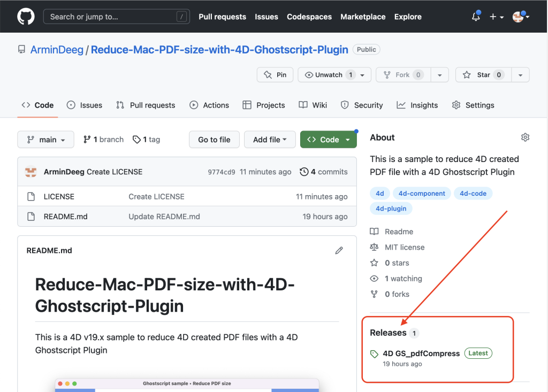Switch to the Wiki tab
This screenshot has height=392, width=548.
[313, 105]
